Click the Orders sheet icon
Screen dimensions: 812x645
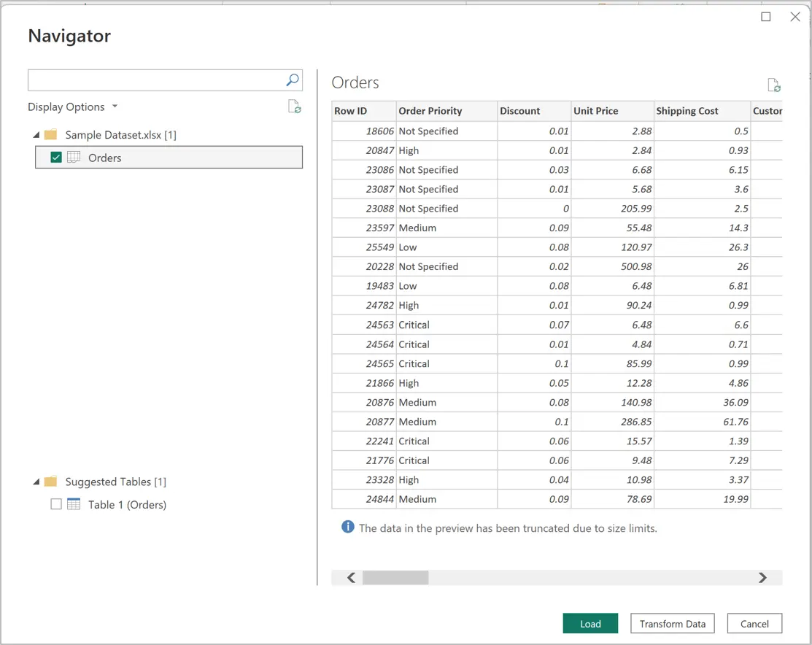(x=74, y=157)
